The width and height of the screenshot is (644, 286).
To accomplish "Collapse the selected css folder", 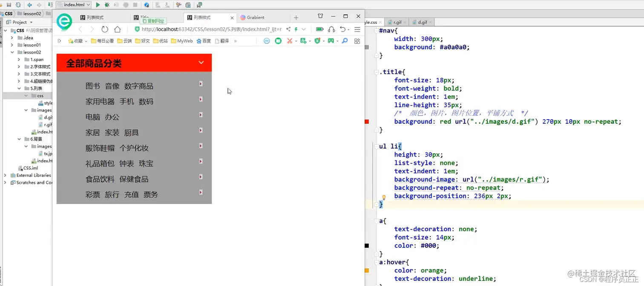I will (26, 96).
